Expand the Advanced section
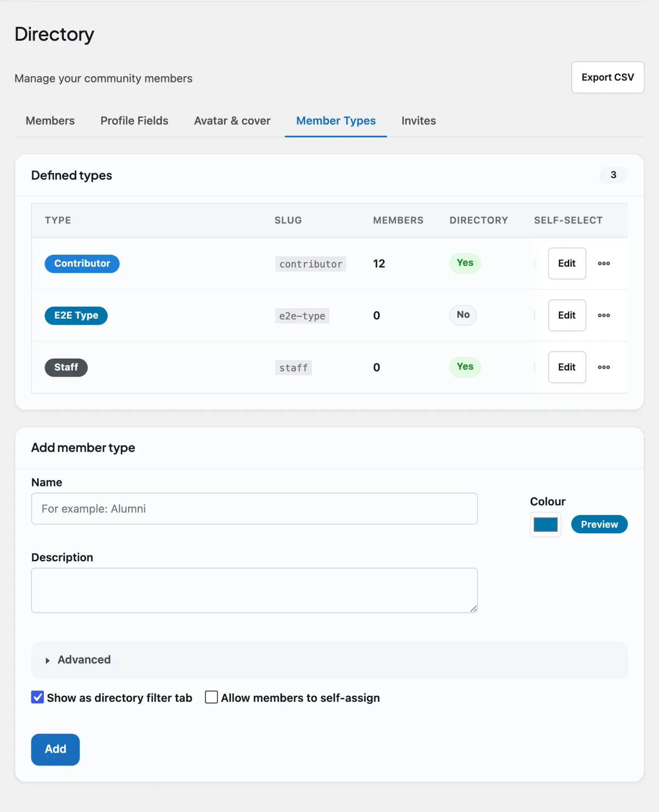The height and width of the screenshot is (812, 659). (x=329, y=659)
